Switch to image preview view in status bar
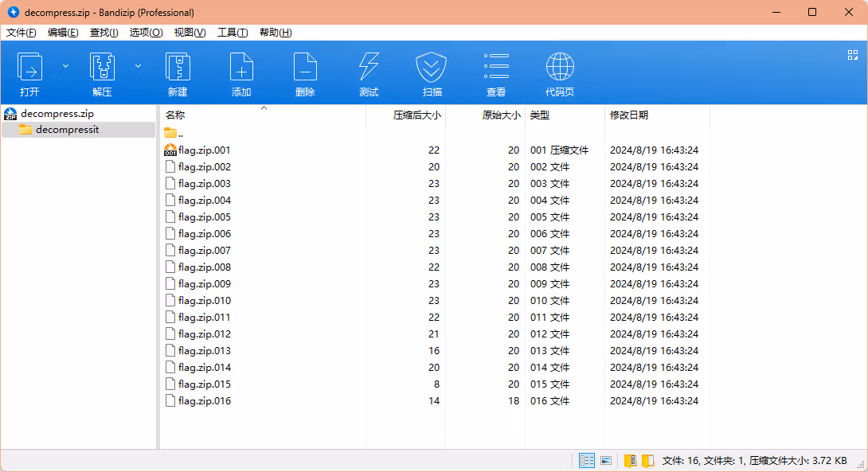 pyautogui.click(x=606, y=460)
